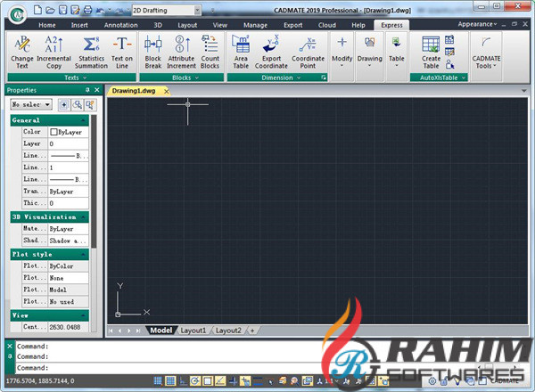Switch to the Annotation ribbon tab

point(120,26)
